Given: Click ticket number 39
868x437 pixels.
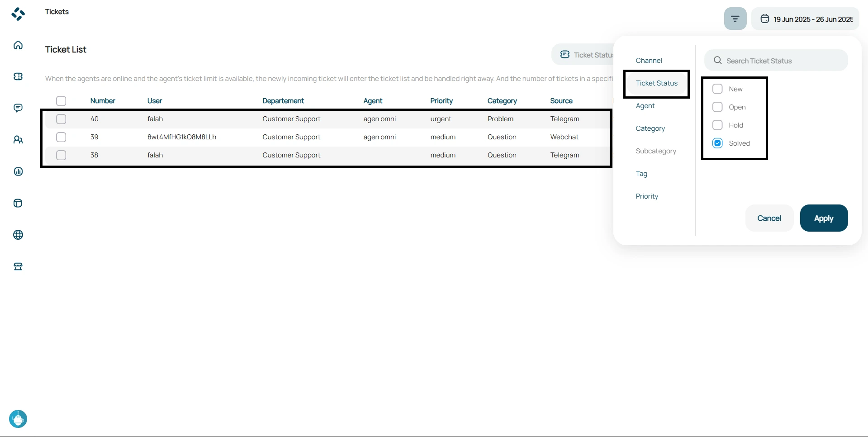Looking at the screenshot, I should 94,137.
